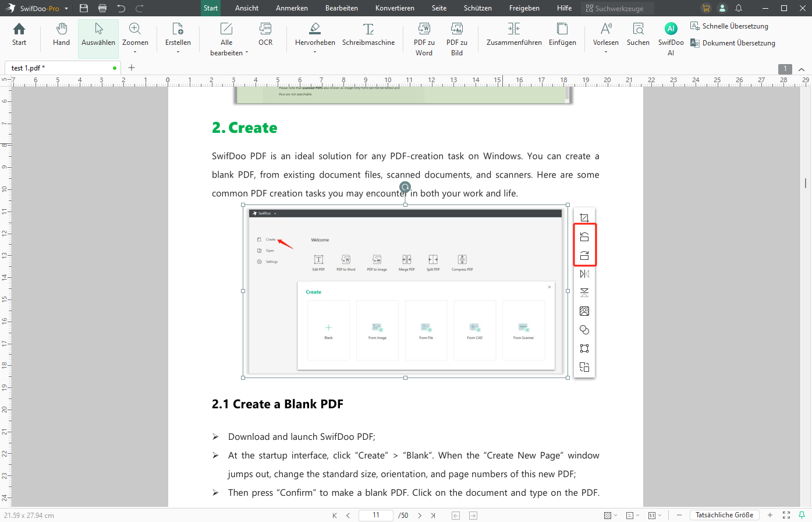Run the OCR tool

click(265, 34)
